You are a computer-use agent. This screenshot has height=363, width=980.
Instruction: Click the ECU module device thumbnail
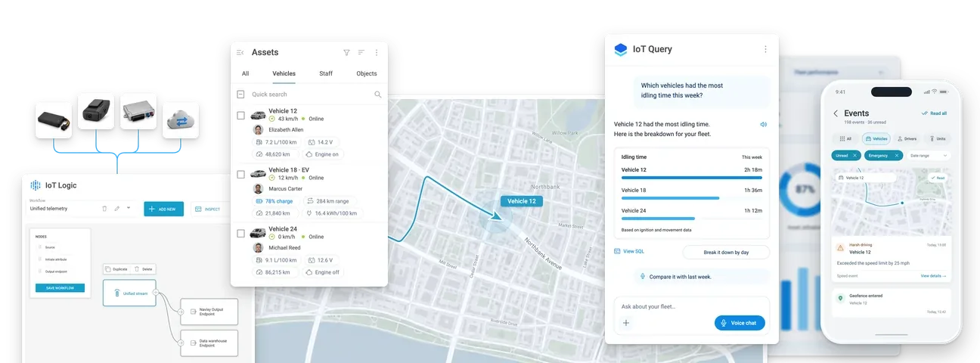click(138, 112)
